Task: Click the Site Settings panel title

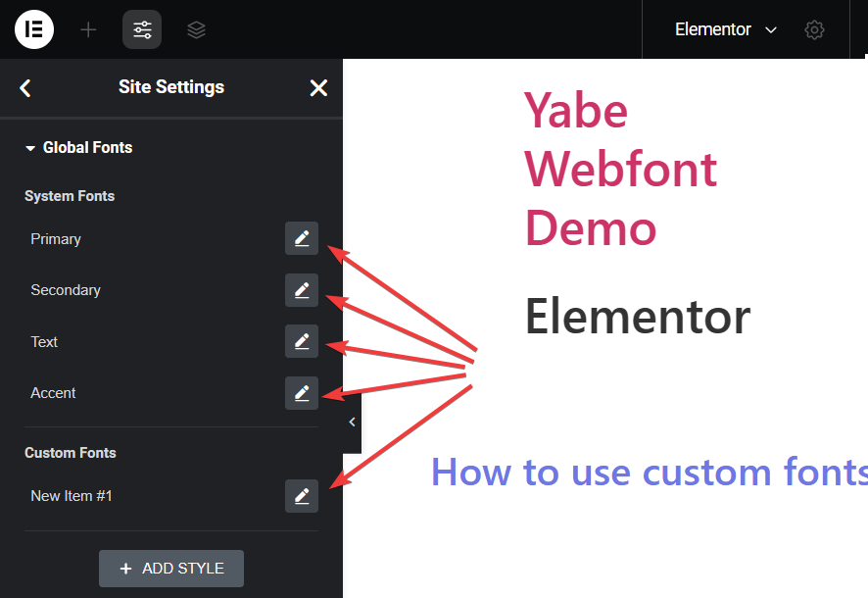Action: click(171, 87)
